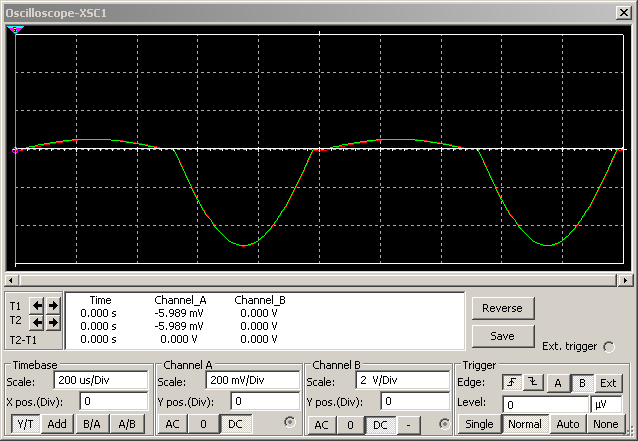The height and width of the screenshot is (441, 638).
Task: Click scroll right arrow under waveform display
Action: [626, 280]
